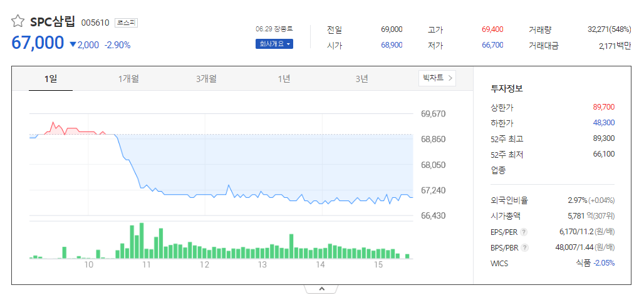
Task: Click the tallest green volume bar near 11
Action: pyautogui.click(x=142, y=241)
